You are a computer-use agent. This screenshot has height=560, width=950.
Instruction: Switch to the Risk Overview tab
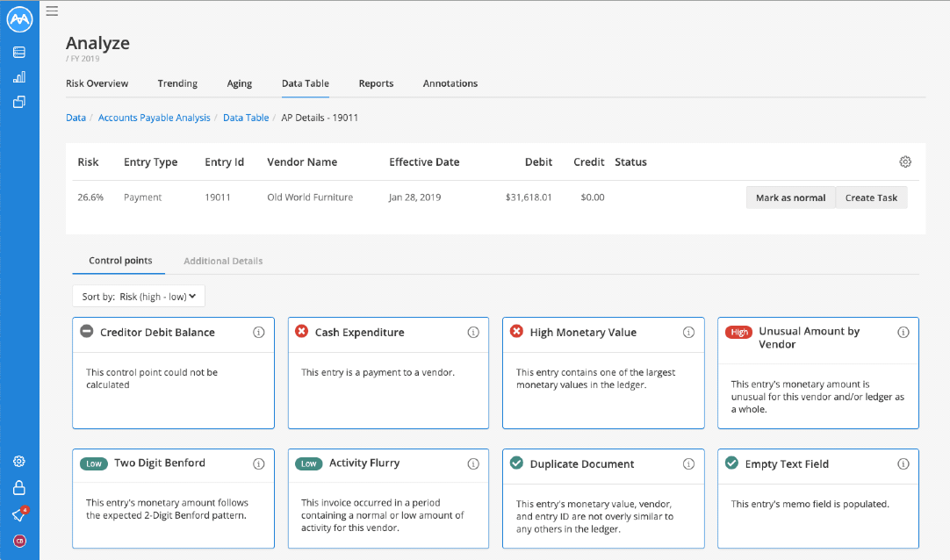[x=97, y=83]
